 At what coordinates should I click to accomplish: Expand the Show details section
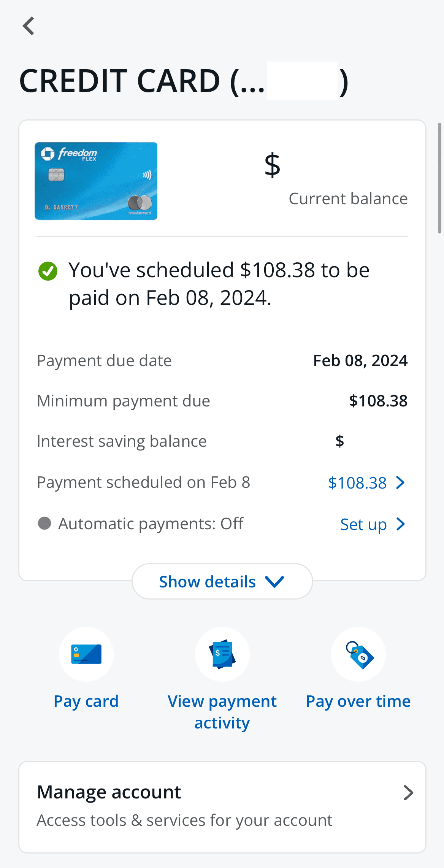(x=222, y=581)
